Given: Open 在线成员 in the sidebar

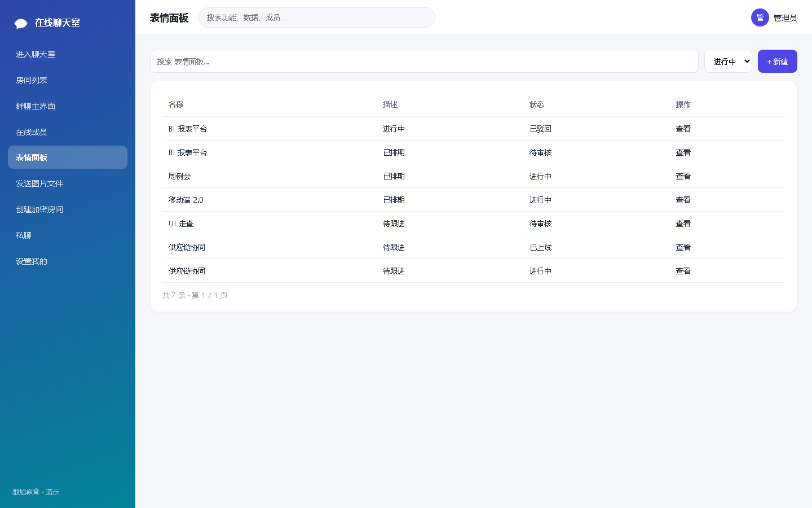Looking at the screenshot, I should [x=68, y=132].
